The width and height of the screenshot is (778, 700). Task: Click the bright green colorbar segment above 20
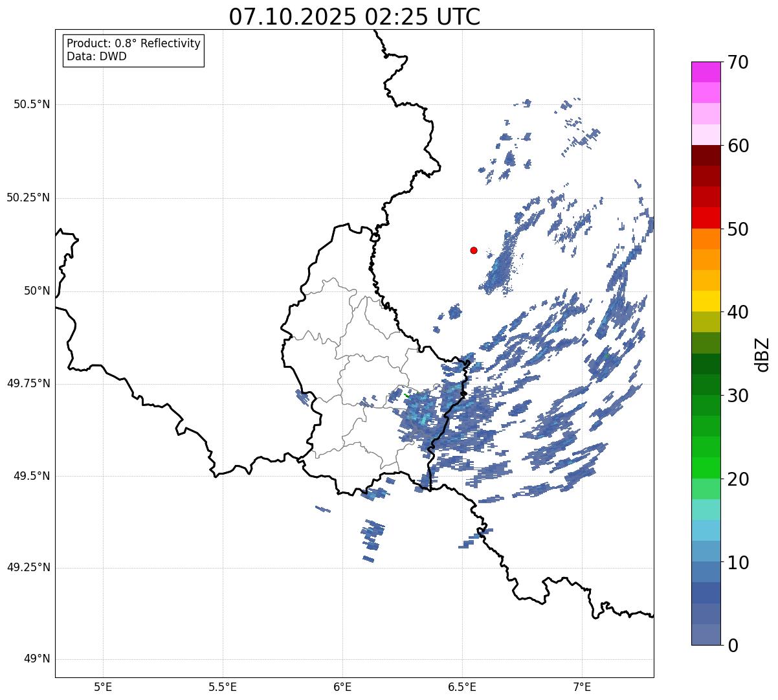pos(706,468)
